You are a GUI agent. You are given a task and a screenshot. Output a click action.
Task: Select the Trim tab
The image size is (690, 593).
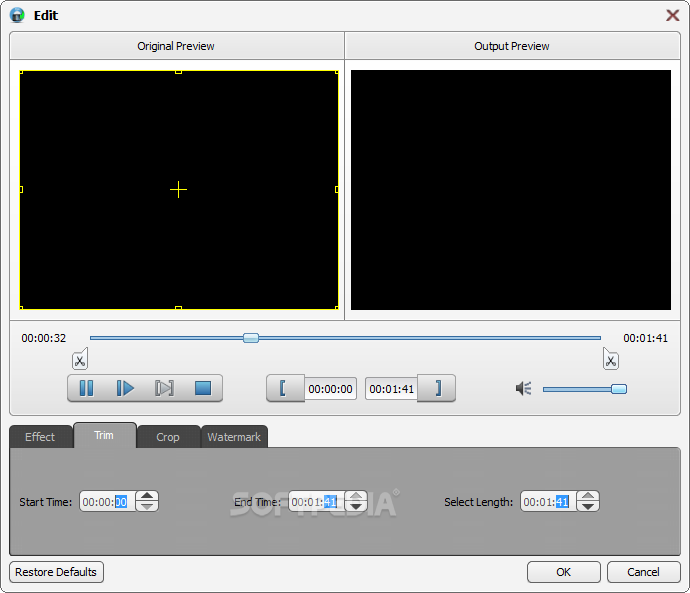[x=104, y=435]
